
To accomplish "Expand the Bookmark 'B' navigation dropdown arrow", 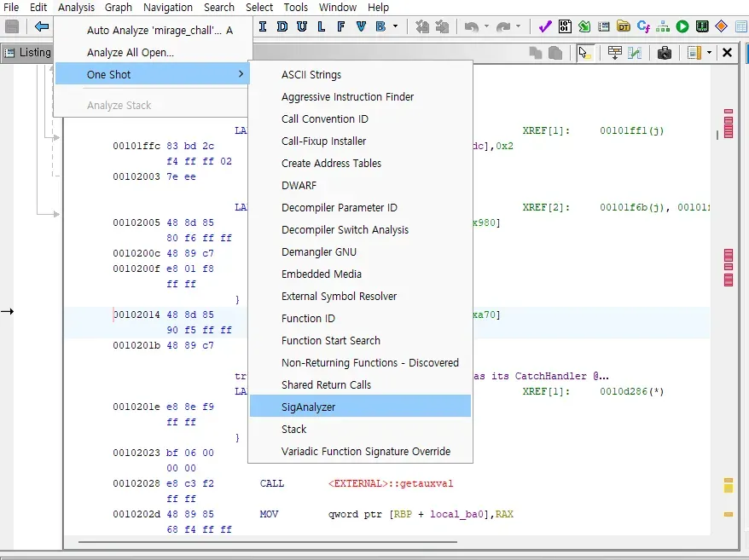I will click(396, 26).
